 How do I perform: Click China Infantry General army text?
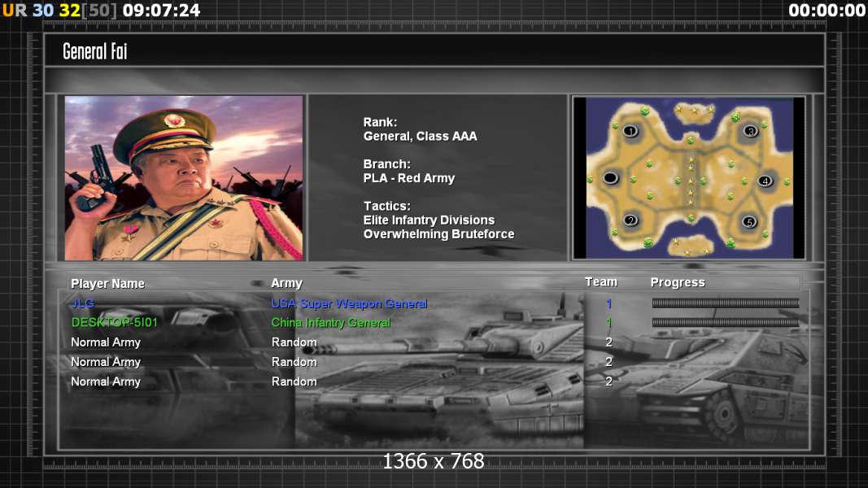[x=330, y=323]
